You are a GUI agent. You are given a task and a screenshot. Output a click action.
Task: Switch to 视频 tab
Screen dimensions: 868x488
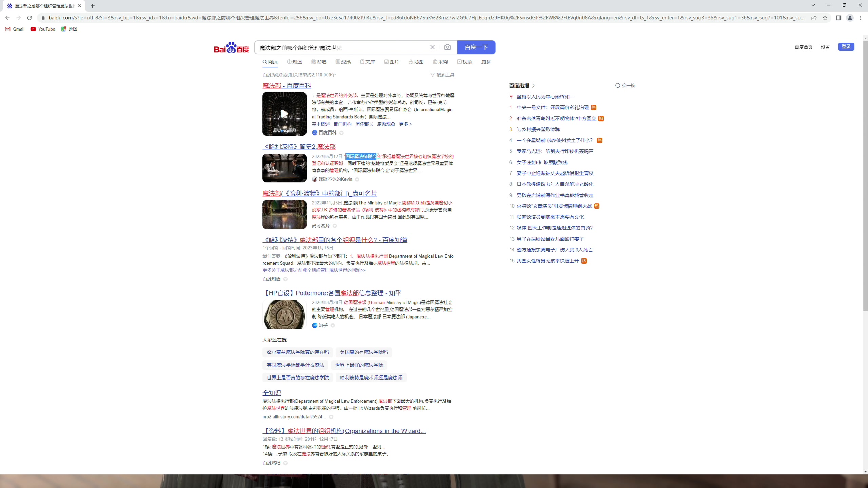tap(465, 62)
